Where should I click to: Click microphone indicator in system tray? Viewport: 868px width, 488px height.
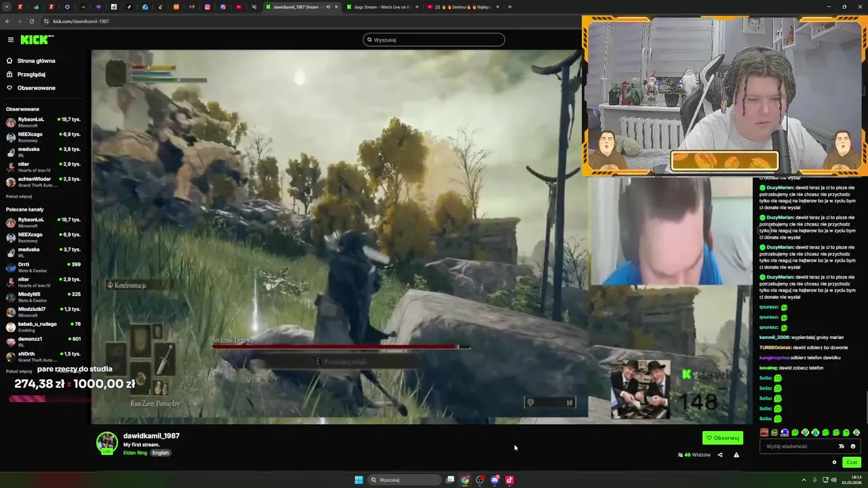813,480
